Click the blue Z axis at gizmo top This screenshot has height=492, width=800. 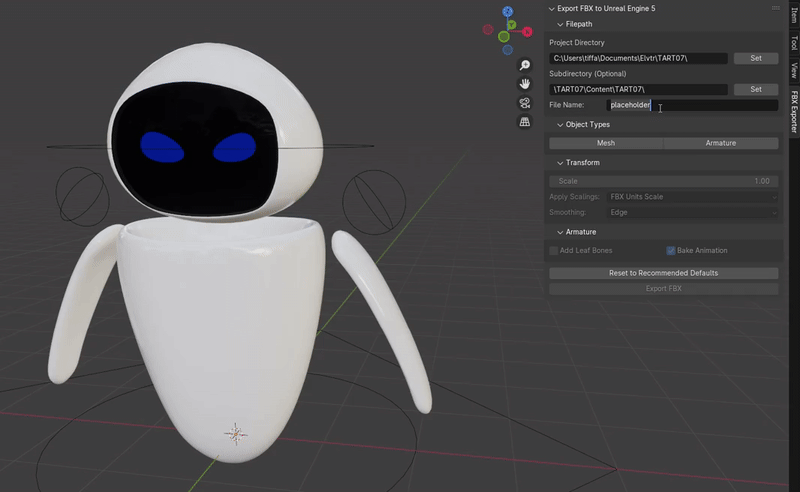[x=508, y=11]
